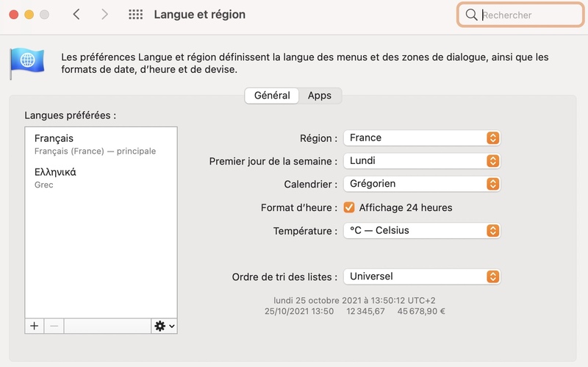This screenshot has width=588, height=367.
Task: Toggle the Affichage 24 heures checkbox
Action: tap(349, 207)
